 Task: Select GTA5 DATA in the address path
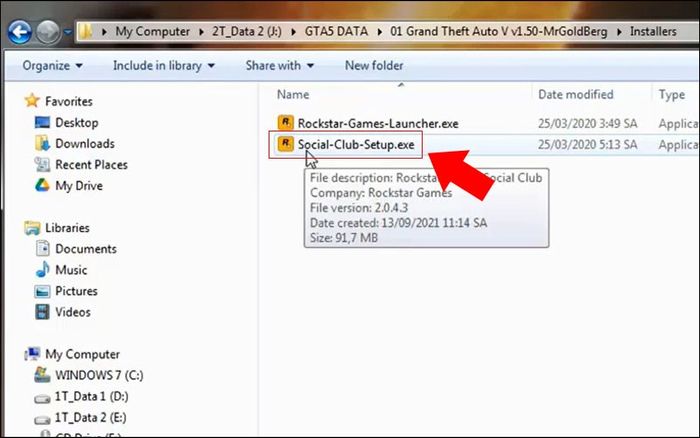pos(337,32)
